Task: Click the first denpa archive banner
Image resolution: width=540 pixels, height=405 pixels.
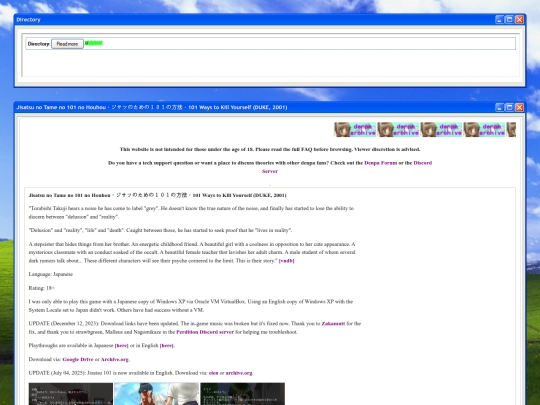Action: 355,129
